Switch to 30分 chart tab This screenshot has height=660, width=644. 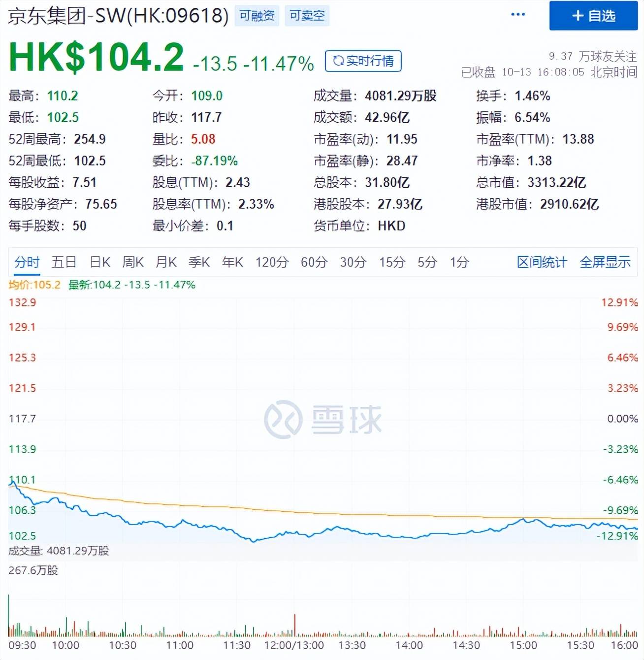tap(353, 262)
